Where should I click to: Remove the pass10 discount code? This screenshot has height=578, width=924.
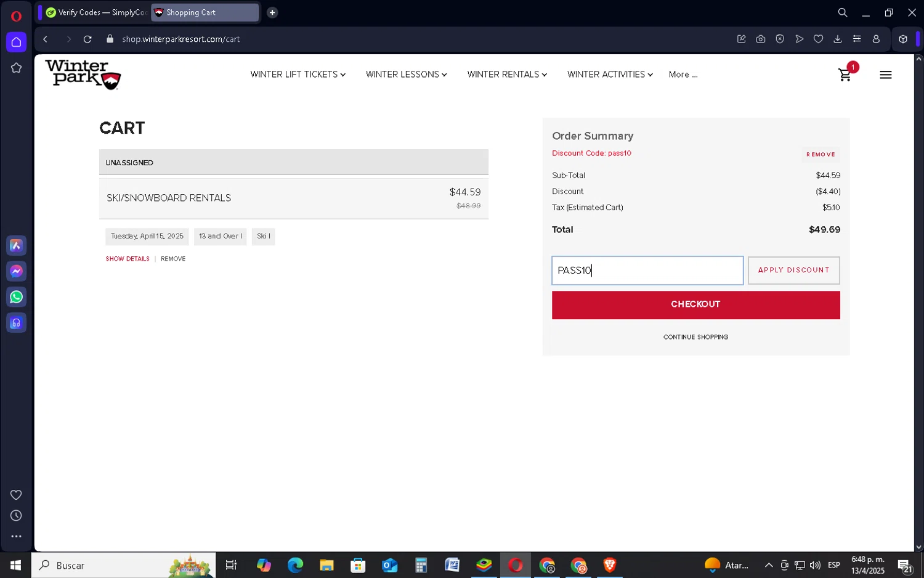coord(821,155)
